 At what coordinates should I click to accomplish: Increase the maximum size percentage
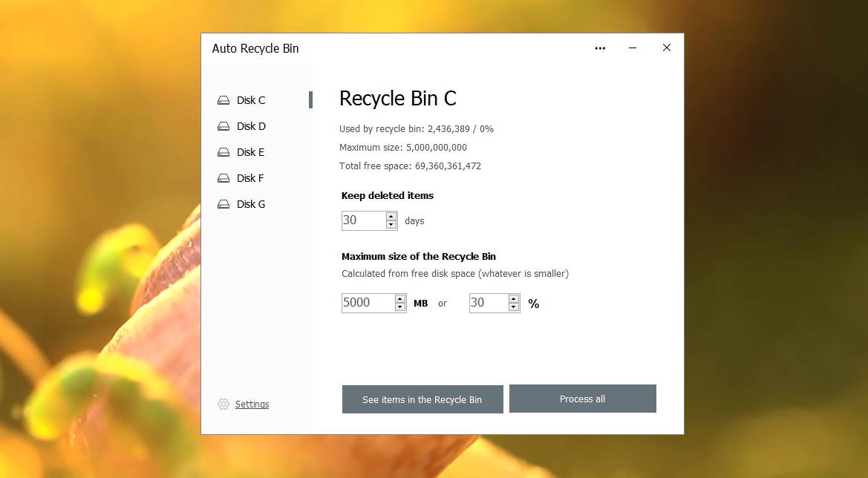tap(514, 299)
